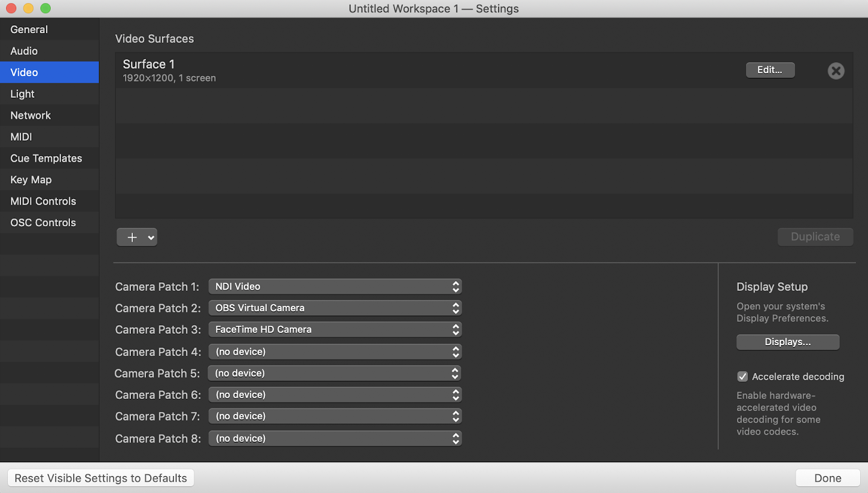The height and width of the screenshot is (493, 868).
Task: Click Reset Visible Settings to Defaults
Action: pos(101,478)
